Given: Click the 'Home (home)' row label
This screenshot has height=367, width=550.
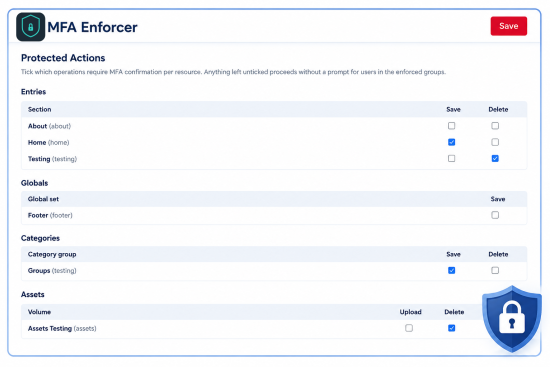Looking at the screenshot, I should 48,142.
